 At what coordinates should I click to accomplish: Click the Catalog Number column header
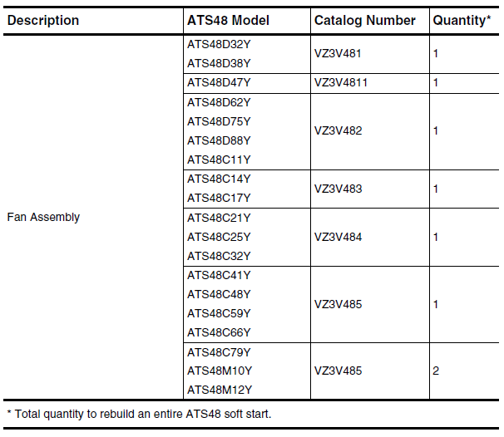(x=365, y=21)
